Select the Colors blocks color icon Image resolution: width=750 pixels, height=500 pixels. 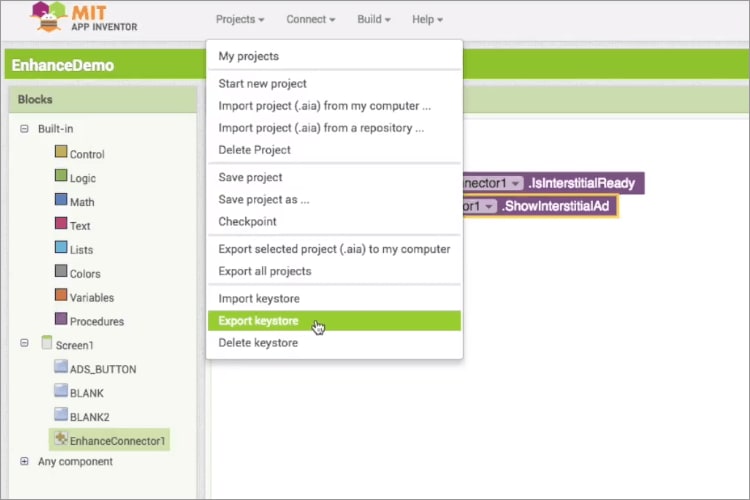point(61,271)
